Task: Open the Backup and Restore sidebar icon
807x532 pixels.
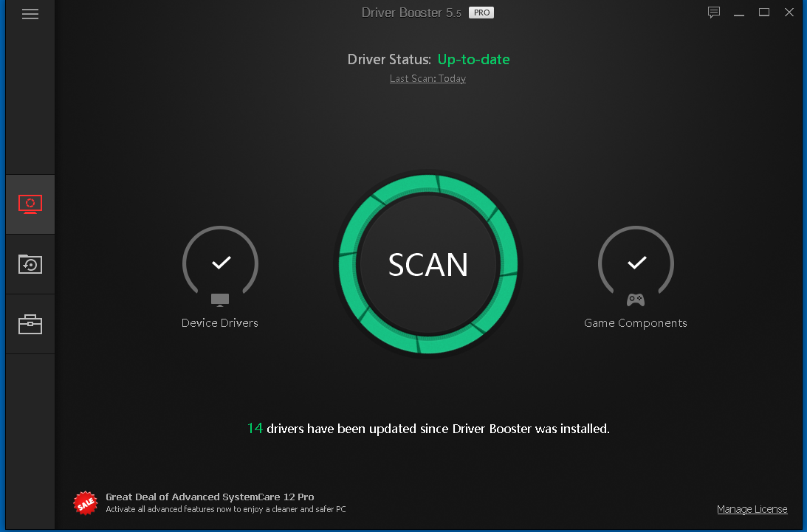Action: coord(30,264)
